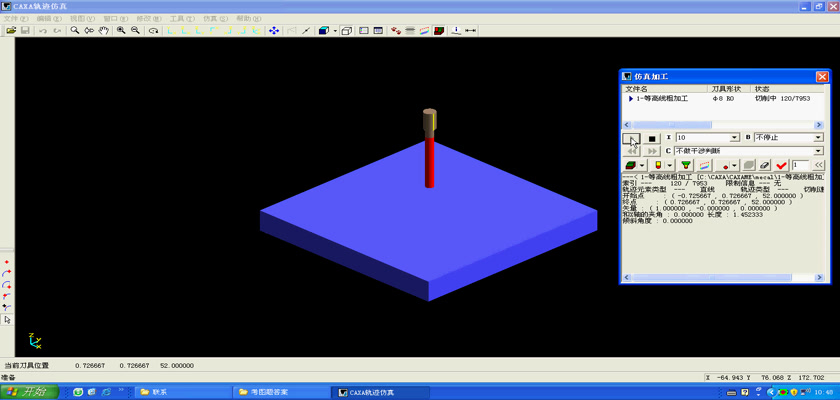The image size is (840, 400).
Task: Click the first yellow-cyan axis view icon
Action: pyautogui.click(x=171, y=31)
